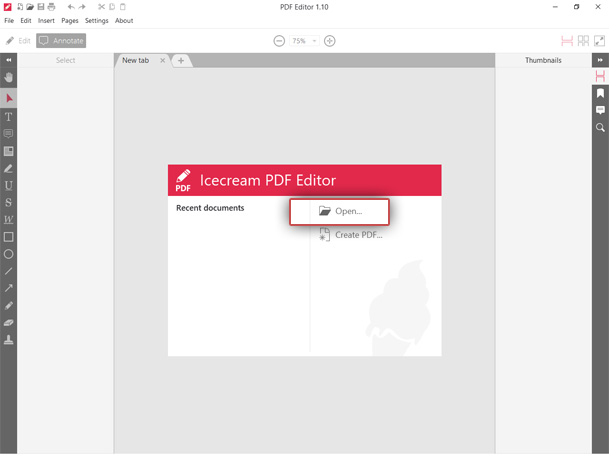Select the Underline text tool

coord(9,185)
